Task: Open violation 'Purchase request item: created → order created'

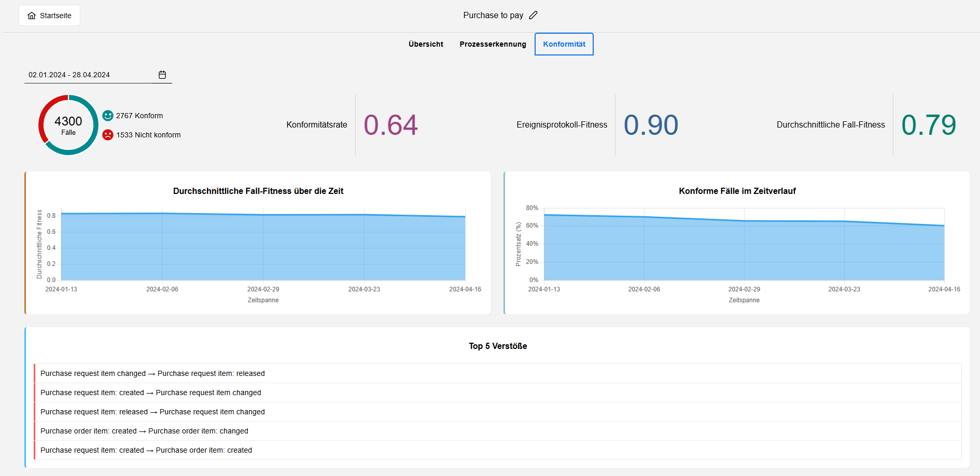Action: click(146, 450)
